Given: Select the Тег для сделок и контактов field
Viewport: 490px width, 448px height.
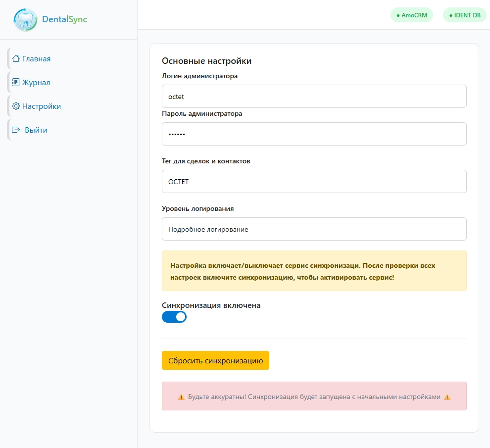Looking at the screenshot, I should [314, 182].
